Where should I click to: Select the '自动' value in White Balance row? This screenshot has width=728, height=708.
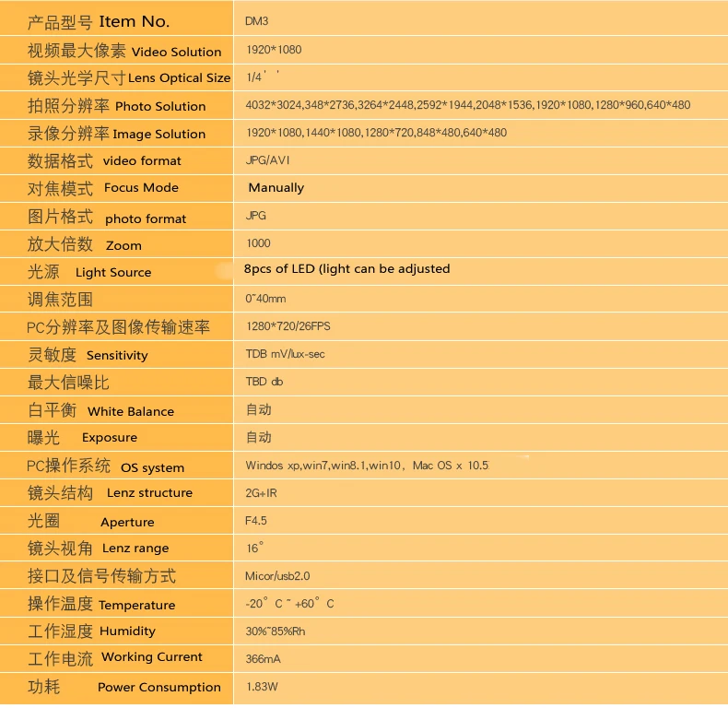tap(259, 409)
